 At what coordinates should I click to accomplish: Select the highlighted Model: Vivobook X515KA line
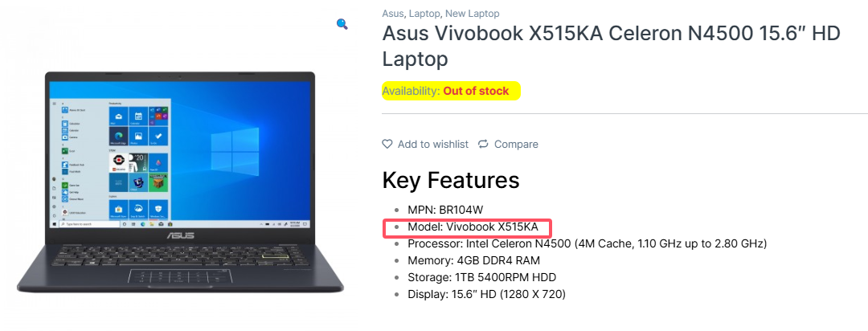[473, 227]
